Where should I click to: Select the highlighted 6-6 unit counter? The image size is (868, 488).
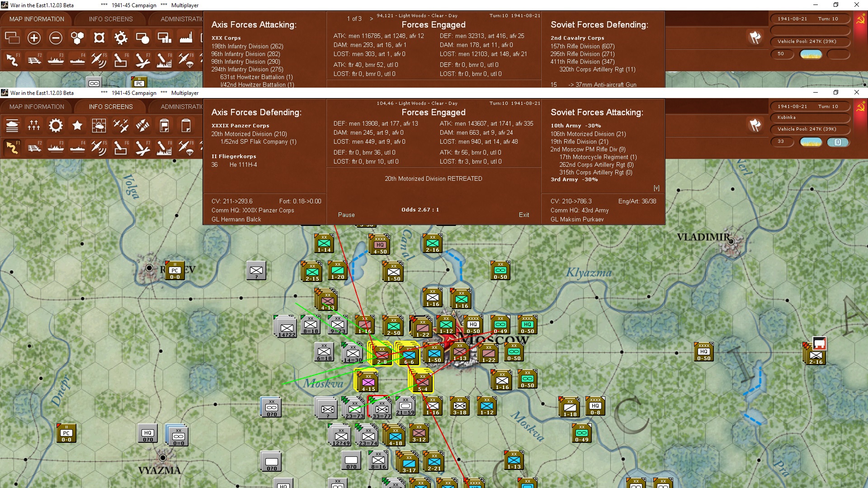pos(409,354)
